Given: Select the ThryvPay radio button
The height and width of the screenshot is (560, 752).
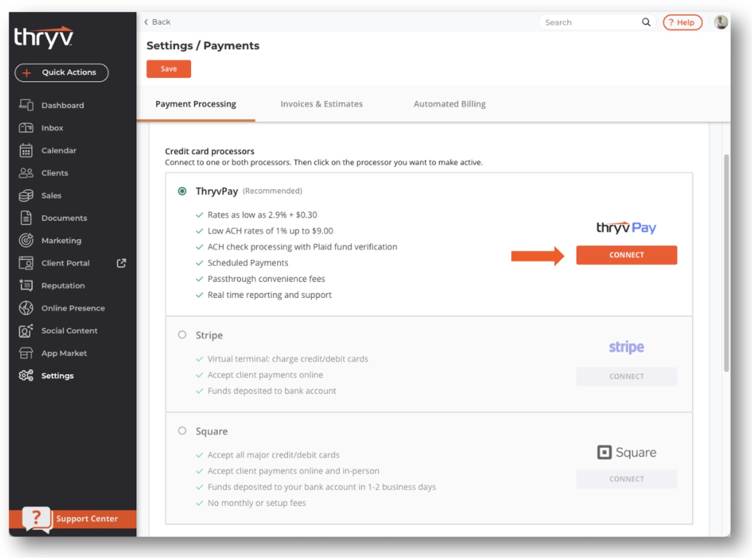Looking at the screenshot, I should click(x=182, y=191).
